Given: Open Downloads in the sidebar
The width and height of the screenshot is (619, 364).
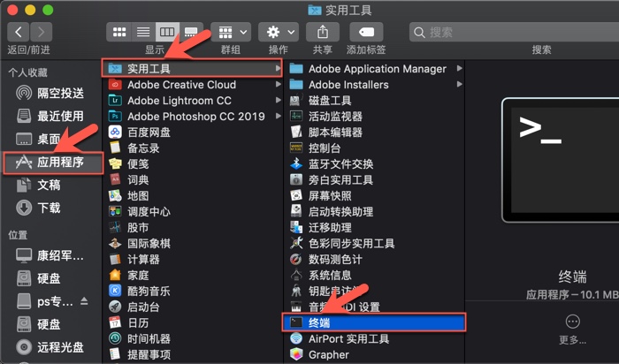Looking at the screenshot, I should pyautogui.click(x=49, y=209).
